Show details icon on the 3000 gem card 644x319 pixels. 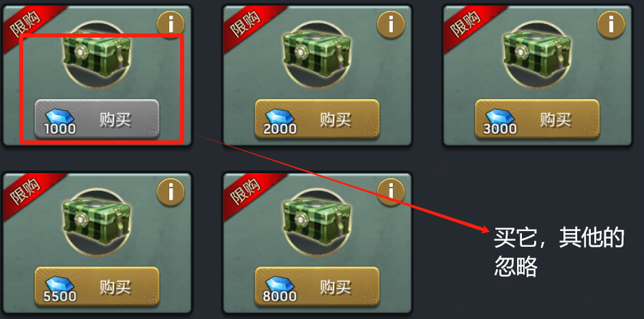click(611, 25)
